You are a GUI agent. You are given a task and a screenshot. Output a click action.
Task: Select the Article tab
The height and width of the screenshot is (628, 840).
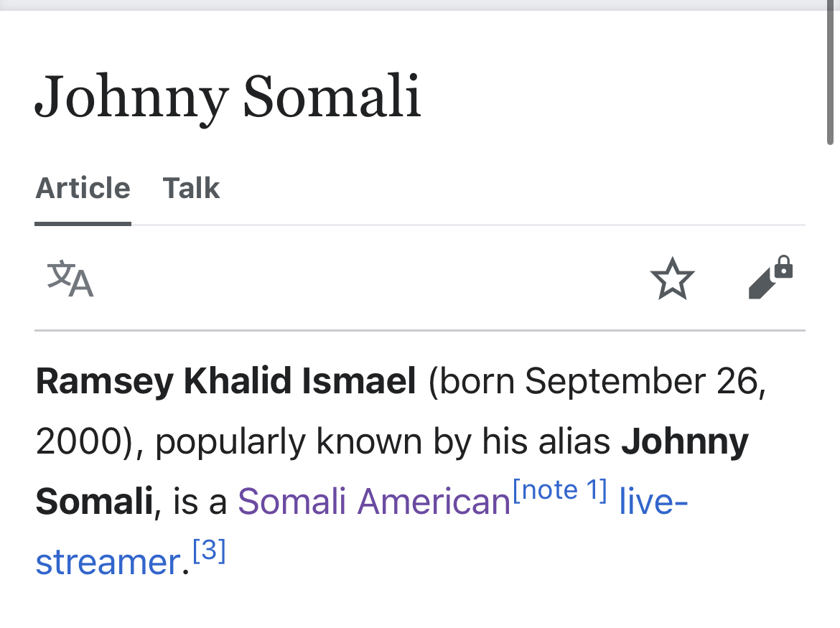(x=83, y=189)
